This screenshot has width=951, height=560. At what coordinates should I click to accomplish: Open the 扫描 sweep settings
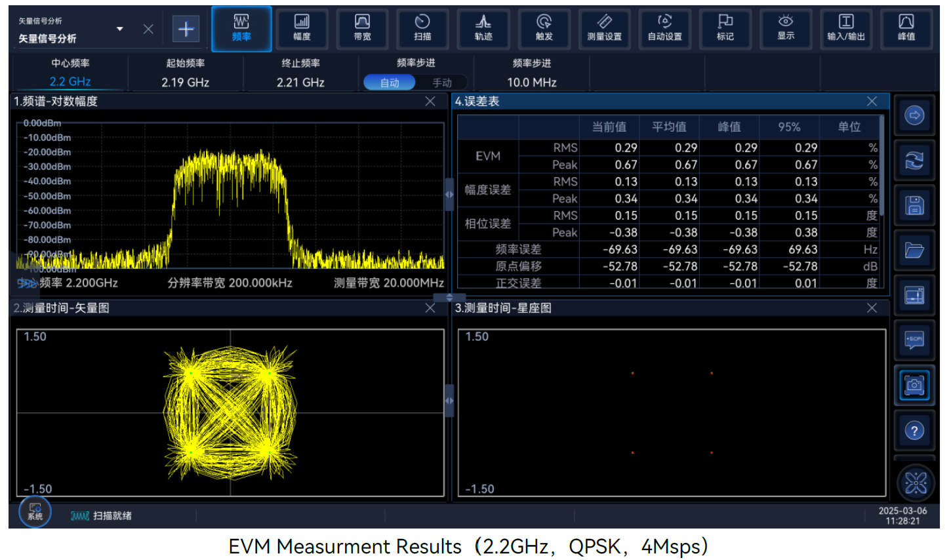coord(422,29)
